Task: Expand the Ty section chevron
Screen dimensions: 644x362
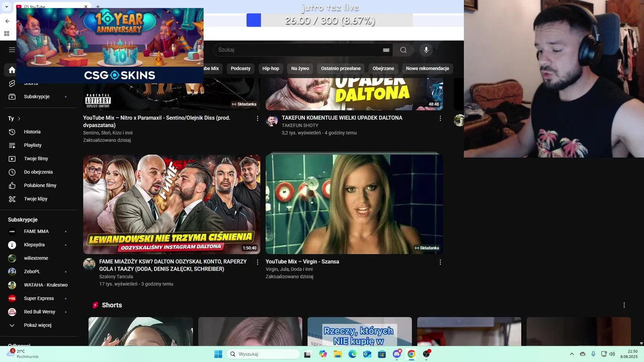Action: point(19,119)
